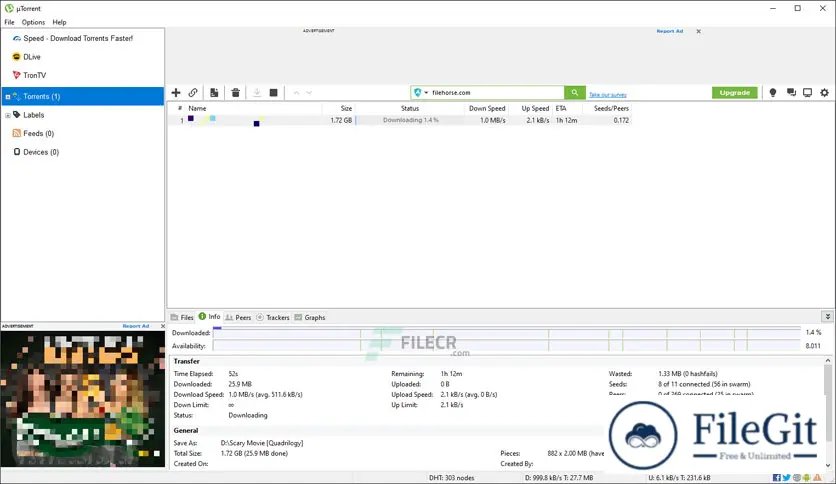Click D: 999.8 kB/s download status text

(x=559, y=478)
